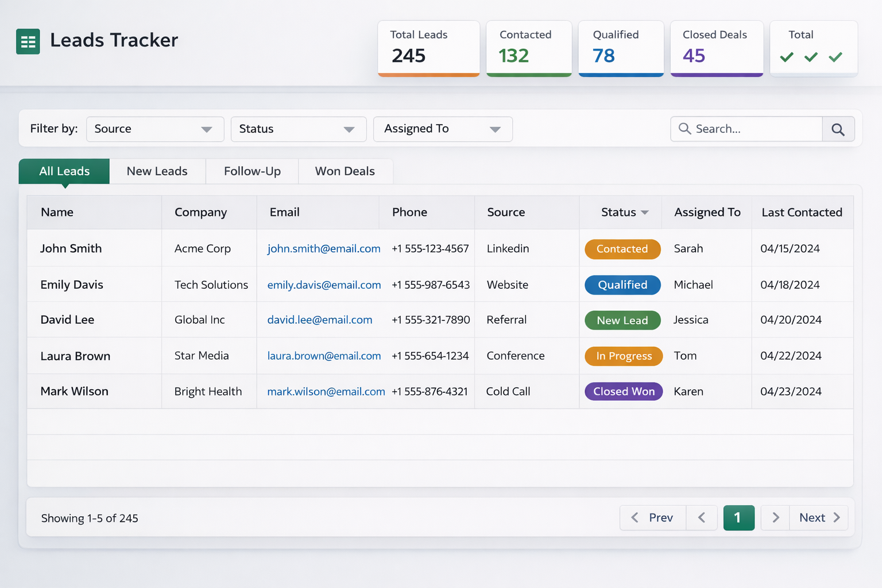882x588 pixels.
Task: Switch to the Won Deals tab
Action: (345, 171)
